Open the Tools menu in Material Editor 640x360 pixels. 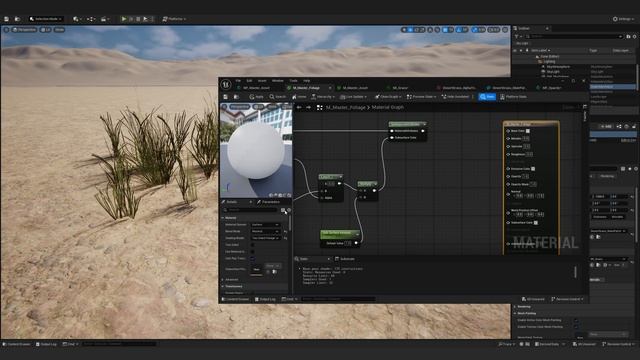click(x=293, y=81)
